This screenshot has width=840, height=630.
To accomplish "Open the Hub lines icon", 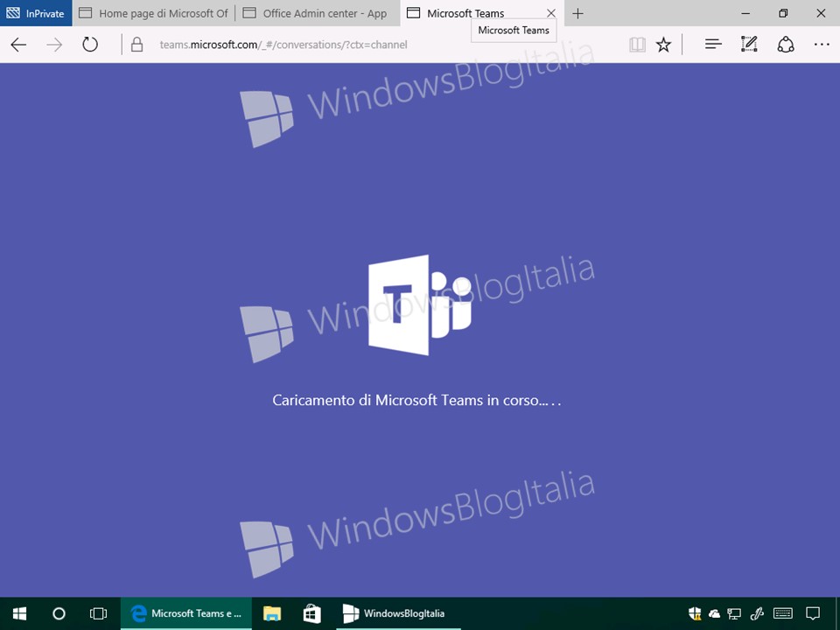I will 713,45.
